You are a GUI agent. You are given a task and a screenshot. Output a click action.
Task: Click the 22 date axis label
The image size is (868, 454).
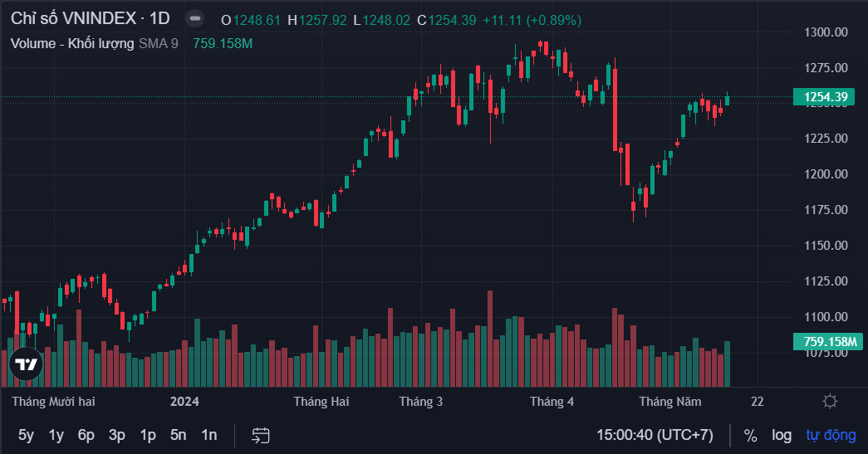pos(758,402)
